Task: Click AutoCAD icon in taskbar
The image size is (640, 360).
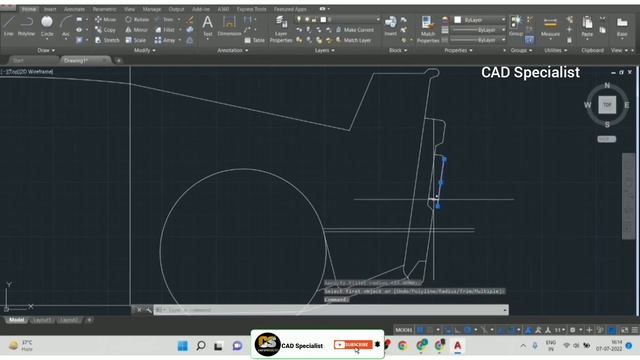Action: [458, 346]
